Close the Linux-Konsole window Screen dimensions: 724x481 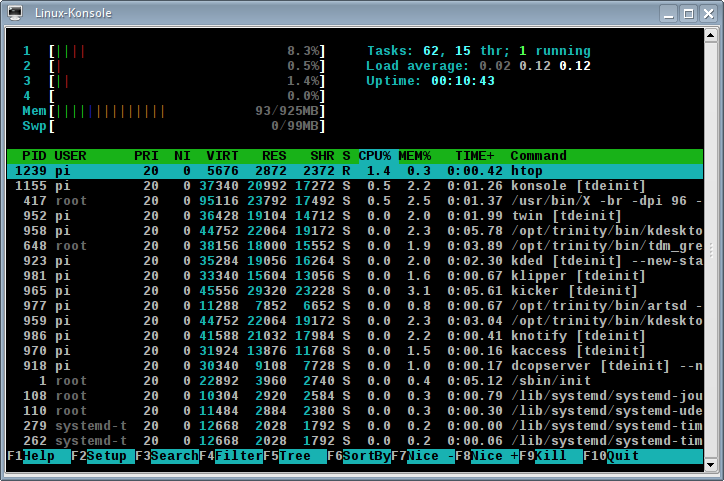pos(708,13)
